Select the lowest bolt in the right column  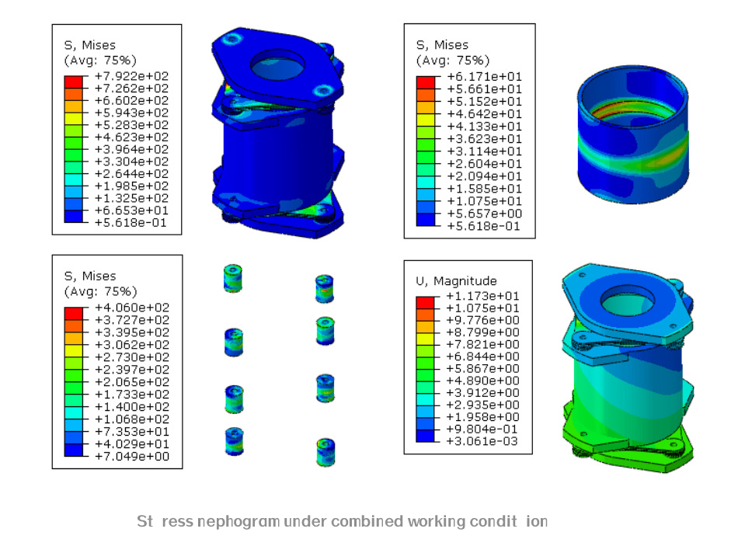325,452
